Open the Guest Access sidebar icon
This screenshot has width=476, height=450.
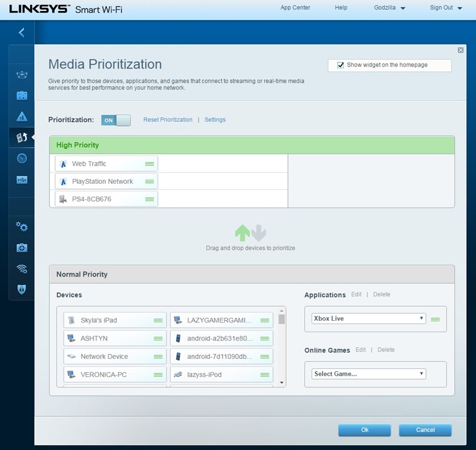22,96
